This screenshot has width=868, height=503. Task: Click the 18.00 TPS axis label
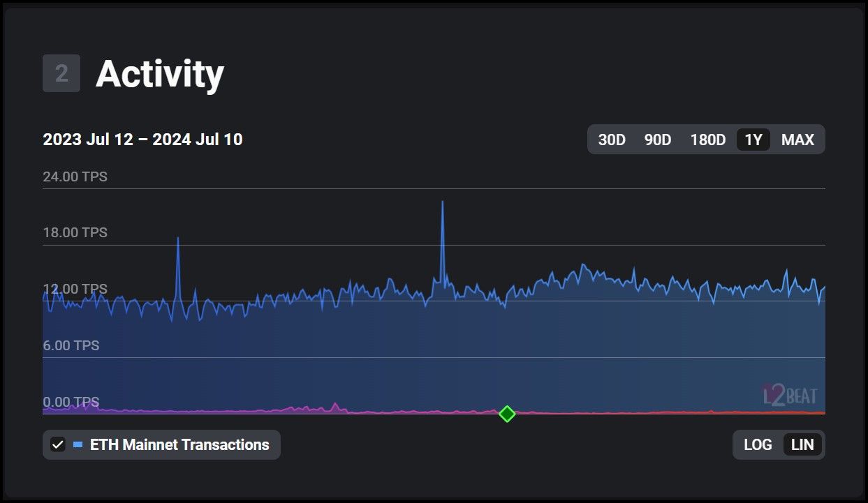click(x=75, y=232)
